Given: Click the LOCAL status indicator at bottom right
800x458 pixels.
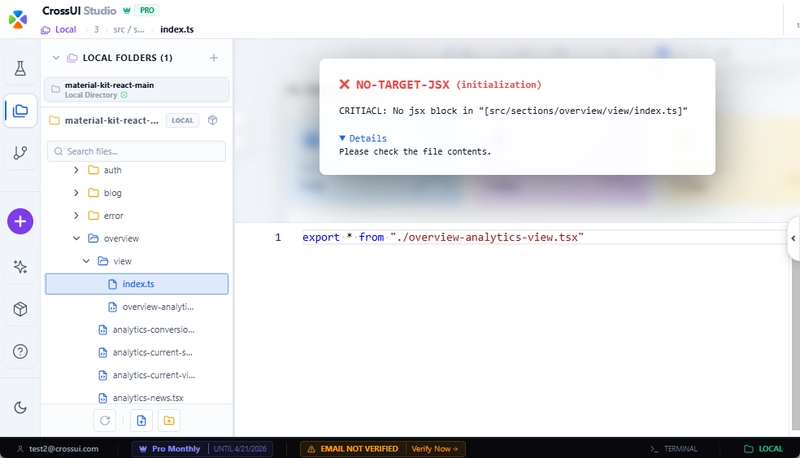Looking at the screenshot, I should click(763, 449).
